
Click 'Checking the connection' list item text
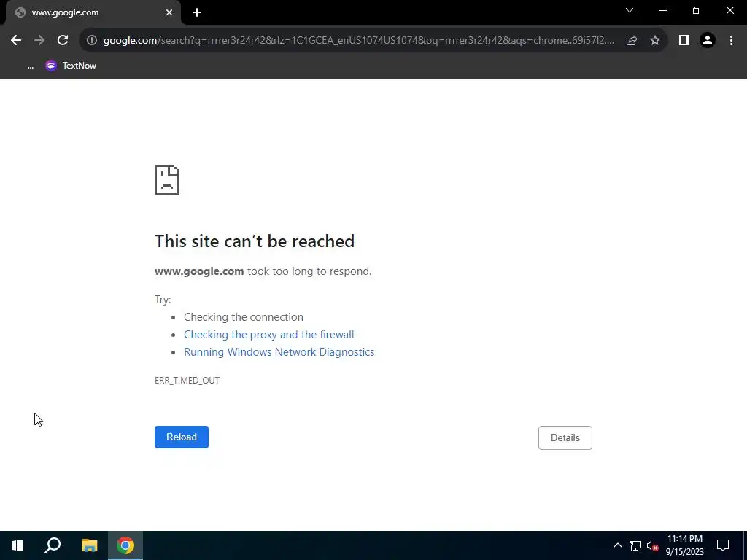(x=244, y=317)
